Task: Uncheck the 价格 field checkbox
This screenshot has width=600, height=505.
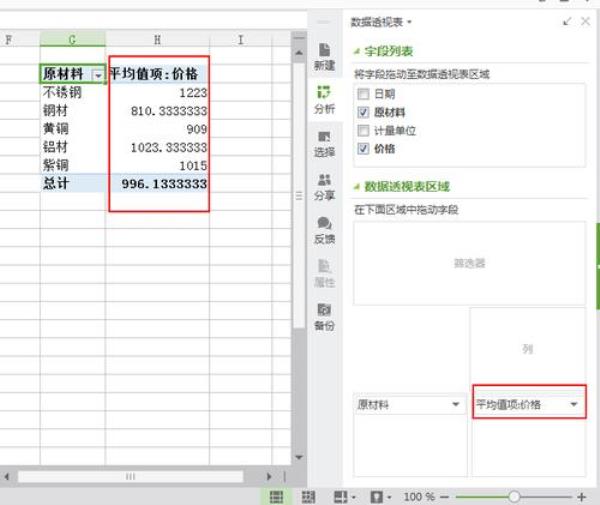Action: click(x=363, y=148)
